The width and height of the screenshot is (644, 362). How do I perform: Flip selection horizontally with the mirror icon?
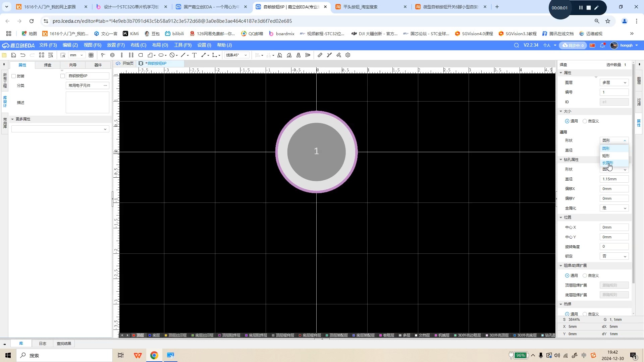click(299, 55)
